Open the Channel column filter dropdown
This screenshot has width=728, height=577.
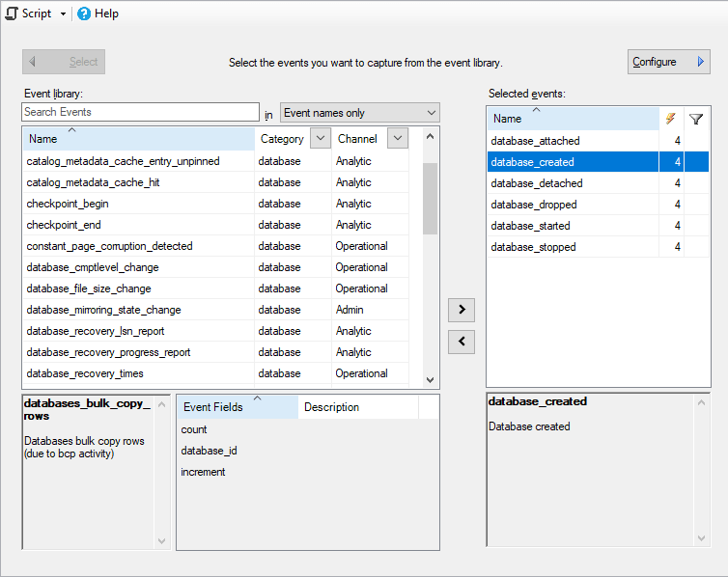click(x=398, y=138)
